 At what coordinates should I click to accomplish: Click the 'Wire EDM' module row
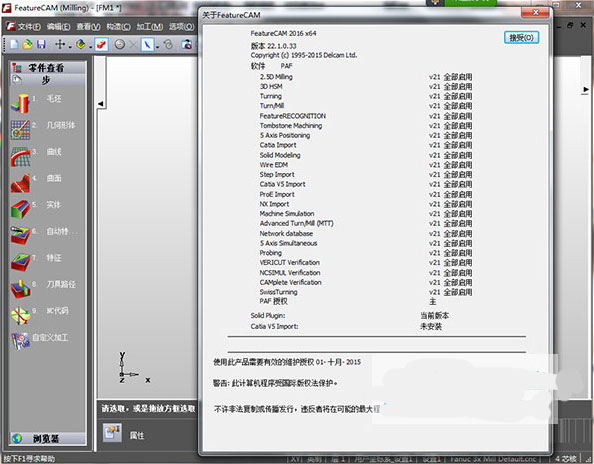tap(366, 165)
